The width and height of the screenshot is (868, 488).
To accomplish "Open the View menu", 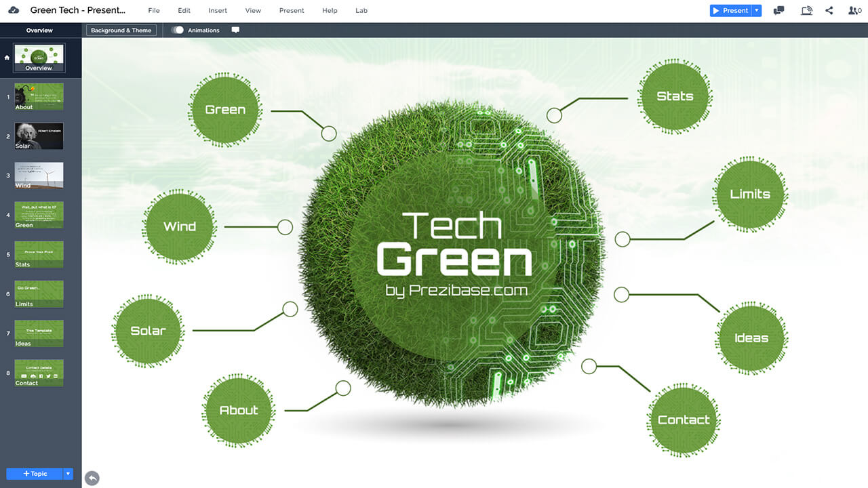I will (x=253, y=11).
